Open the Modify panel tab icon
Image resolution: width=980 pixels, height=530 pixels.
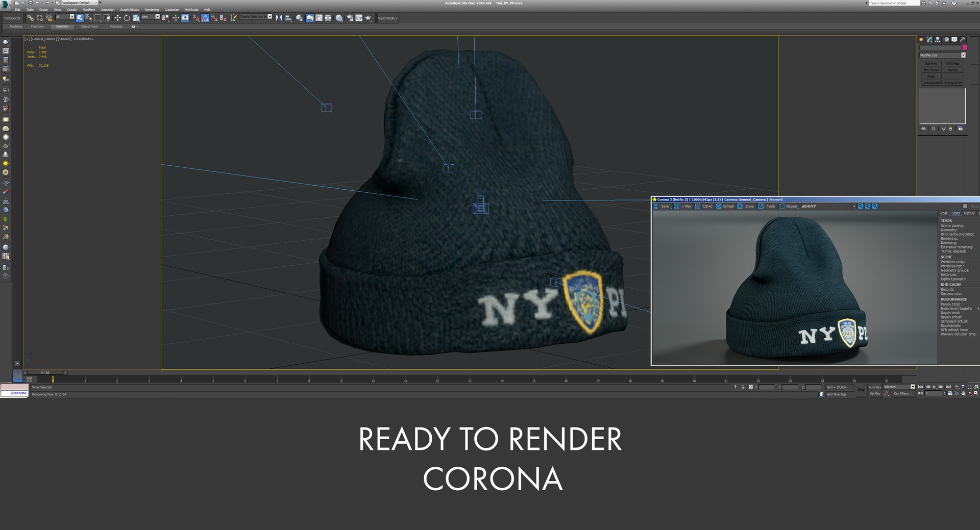929,39
